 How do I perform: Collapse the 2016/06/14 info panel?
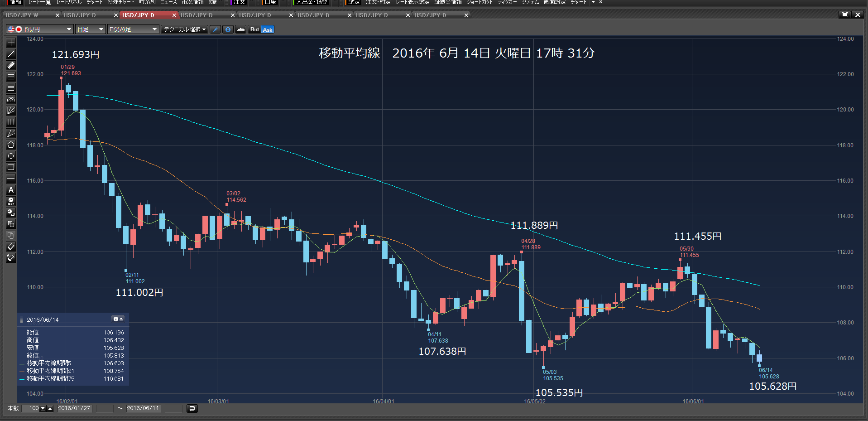(x=118, y=319)
